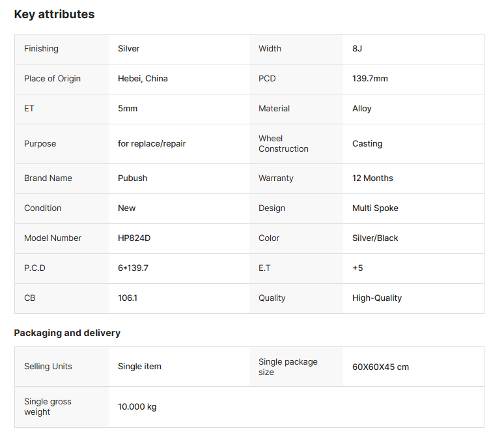Screen dimensions: 504x435
Task: Select the New condition value
Action: (x=126, y=208)
